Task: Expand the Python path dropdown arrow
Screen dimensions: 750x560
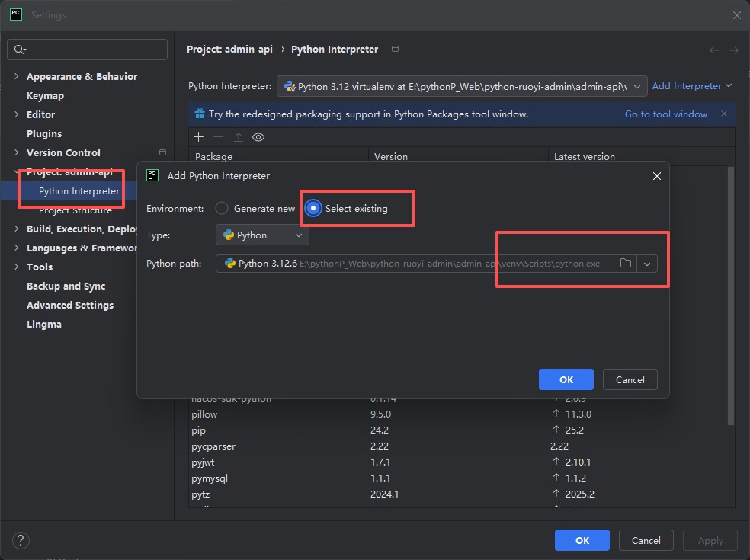Action: [647, 264]
